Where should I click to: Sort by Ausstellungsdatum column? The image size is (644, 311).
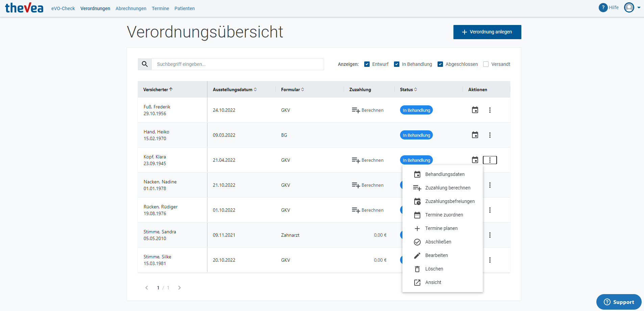(235, 89)
